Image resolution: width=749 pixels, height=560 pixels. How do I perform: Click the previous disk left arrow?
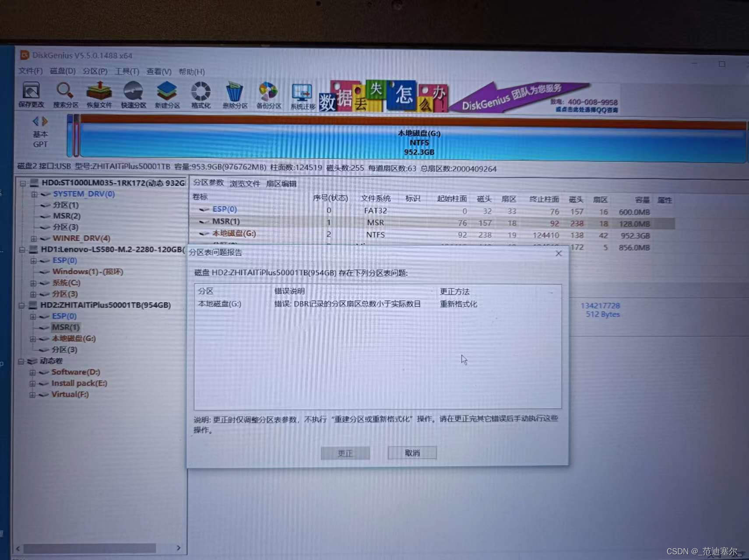[35, 121]
